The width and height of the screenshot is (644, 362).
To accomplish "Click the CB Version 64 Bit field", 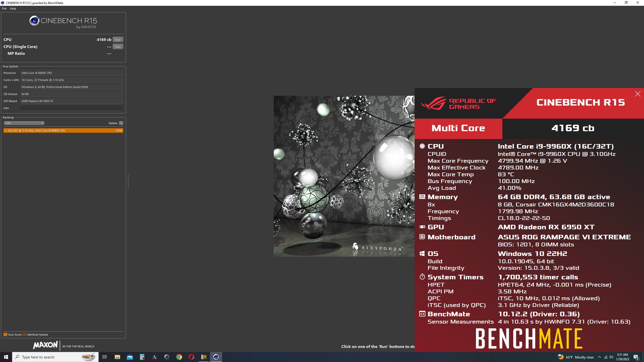I will coord(72,94).
